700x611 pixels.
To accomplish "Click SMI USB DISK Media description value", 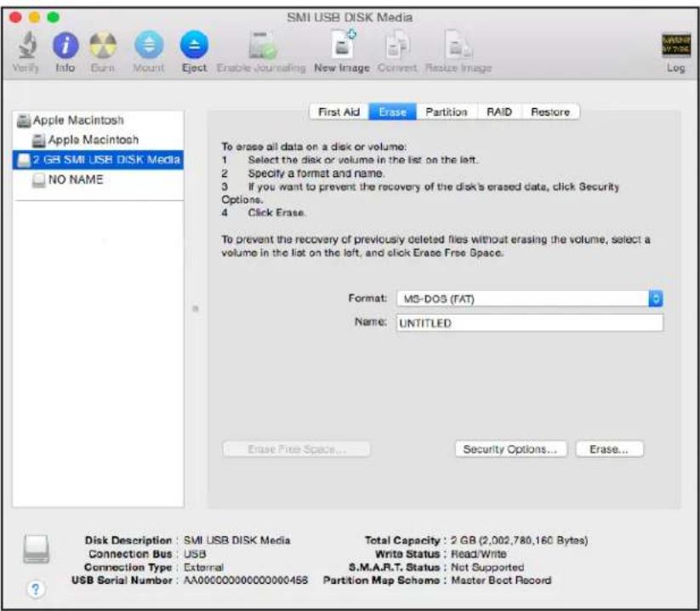I will [237, 540].
